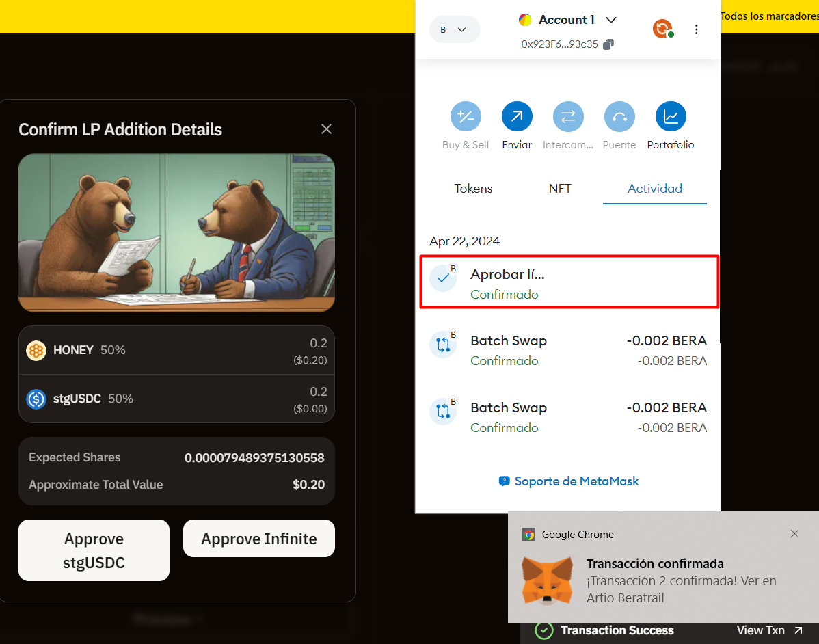
Task: Click the connected site status icon
Action: point(663,28)
